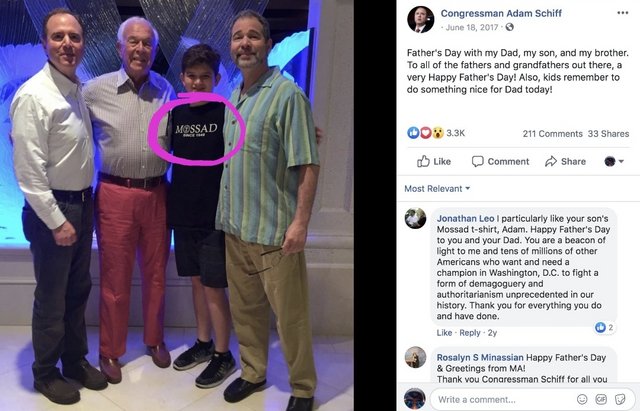Viewport: 640px width, 411px height.
Task: Like the post with thumbs-up button
Action: (433, 162)
